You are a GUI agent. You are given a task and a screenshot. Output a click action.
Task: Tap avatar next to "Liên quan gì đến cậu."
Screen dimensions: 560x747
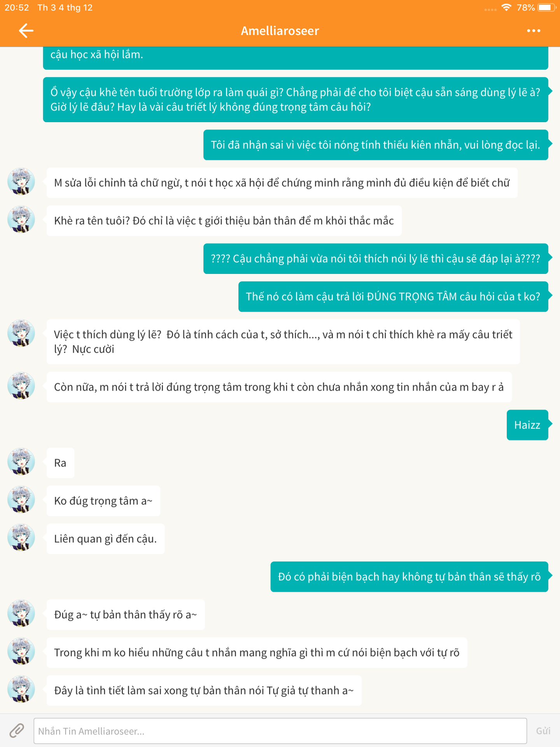(x=21, y=538)
